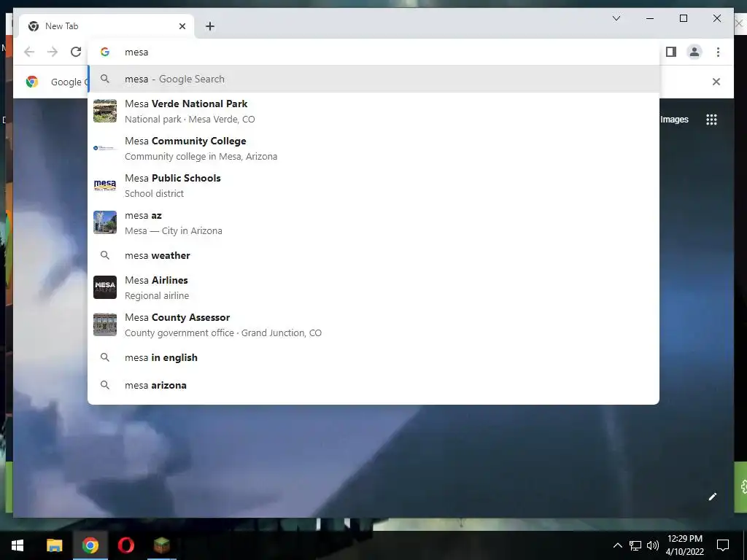Click the Chrome taskbar icon
Viewport: 747px width, 560px height.
click(x=90, y=545)
